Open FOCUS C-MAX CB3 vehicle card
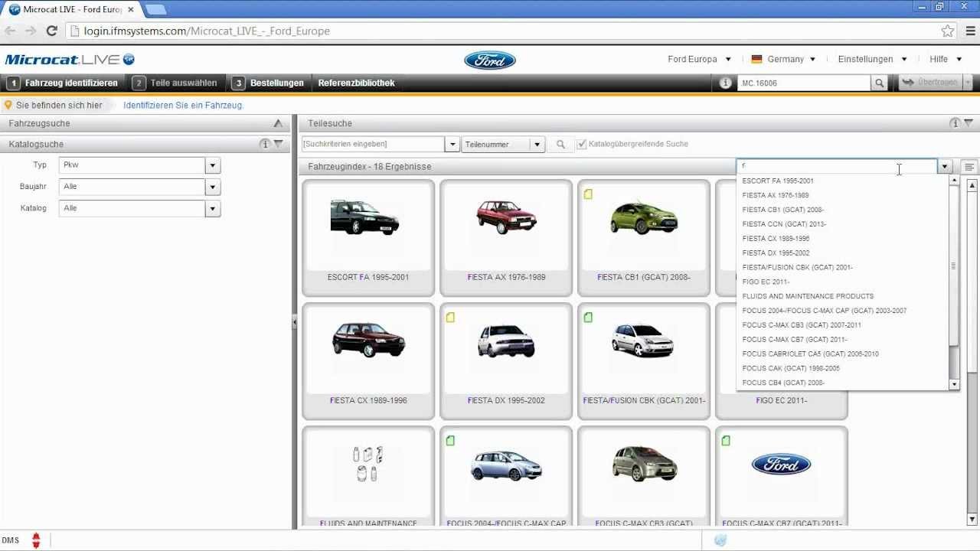 pyautogui.click(x=644, y=478)
